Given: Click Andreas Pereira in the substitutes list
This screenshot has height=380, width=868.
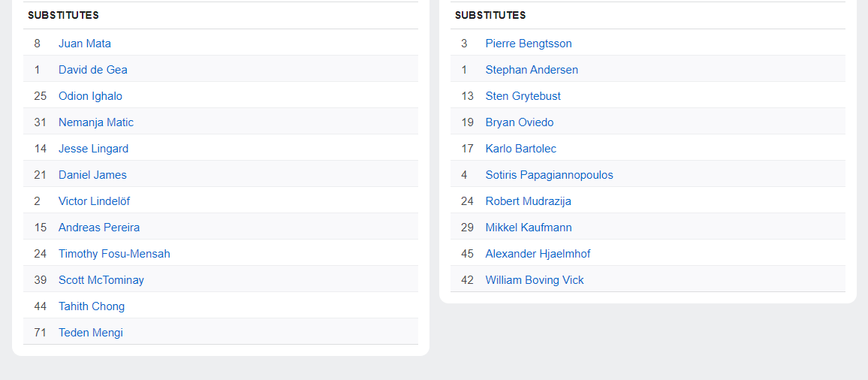Looking at the screenshot, I should 99,228.
